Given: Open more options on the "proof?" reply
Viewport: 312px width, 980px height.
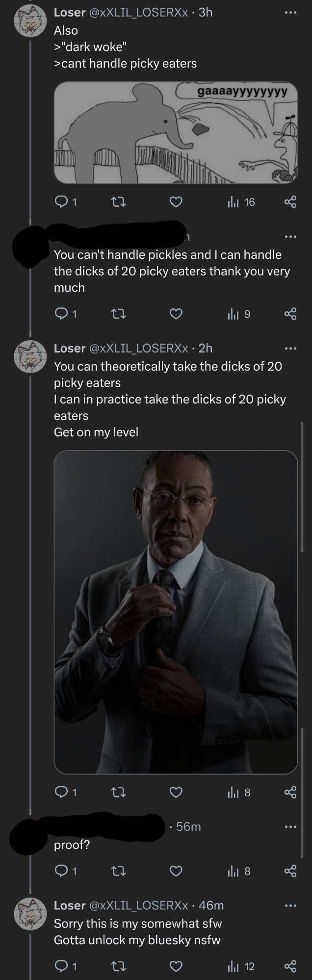Looking at the screenshot, I should (x=290, y=827).
